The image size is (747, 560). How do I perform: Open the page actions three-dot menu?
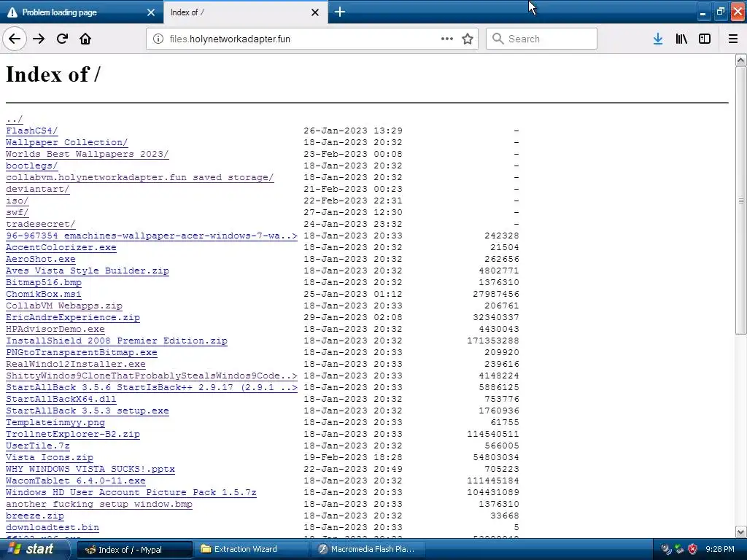pos(447,39)
